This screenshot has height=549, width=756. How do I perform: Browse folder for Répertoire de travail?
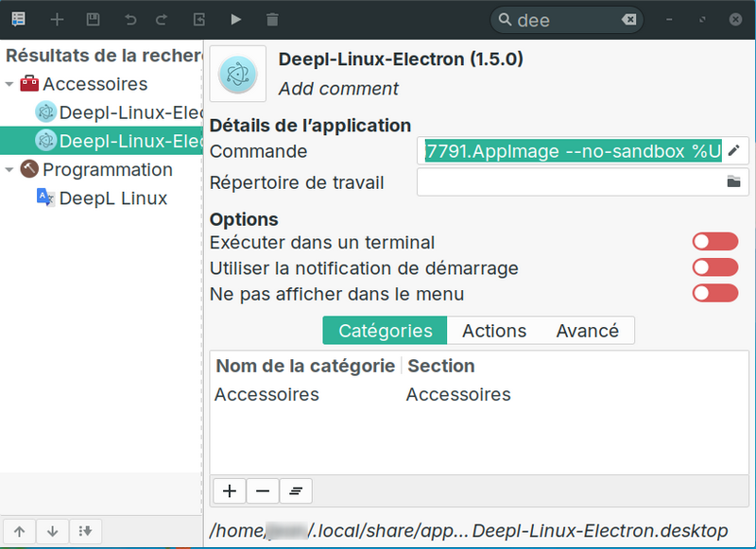733,182
